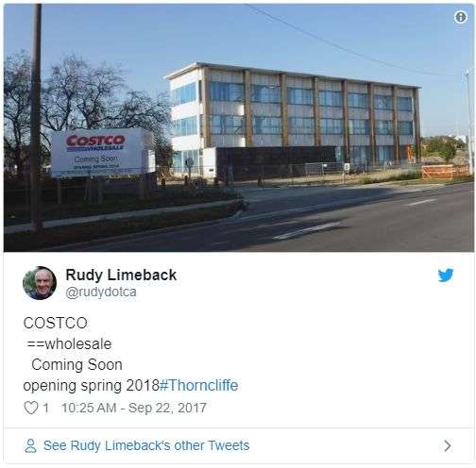Expand the right chevron arrow in footer
Viewport: 476px width, 468px height.
pos(448,445)
